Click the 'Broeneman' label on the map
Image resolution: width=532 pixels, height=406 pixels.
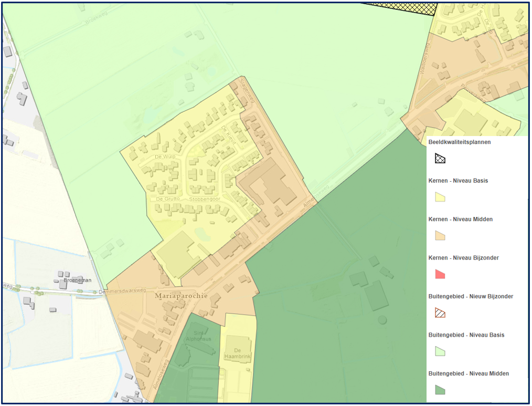pyautogui.click(x=77, y=280)
